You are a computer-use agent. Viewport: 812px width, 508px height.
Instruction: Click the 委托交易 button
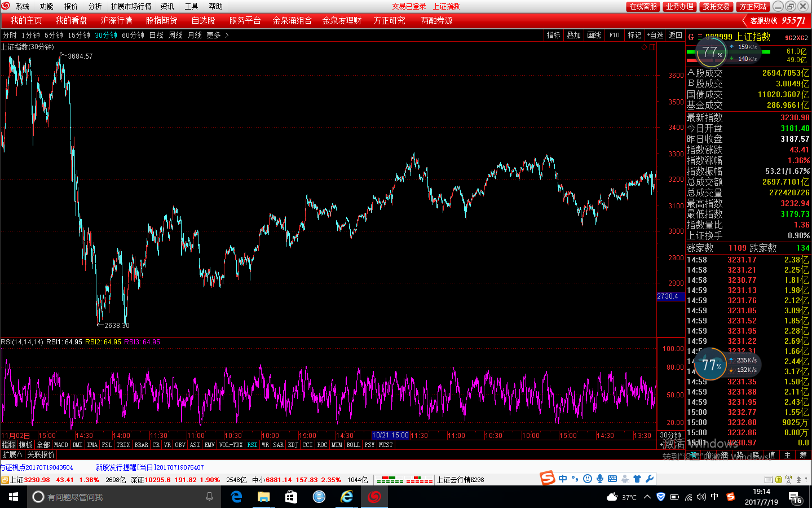pos(716,6)
